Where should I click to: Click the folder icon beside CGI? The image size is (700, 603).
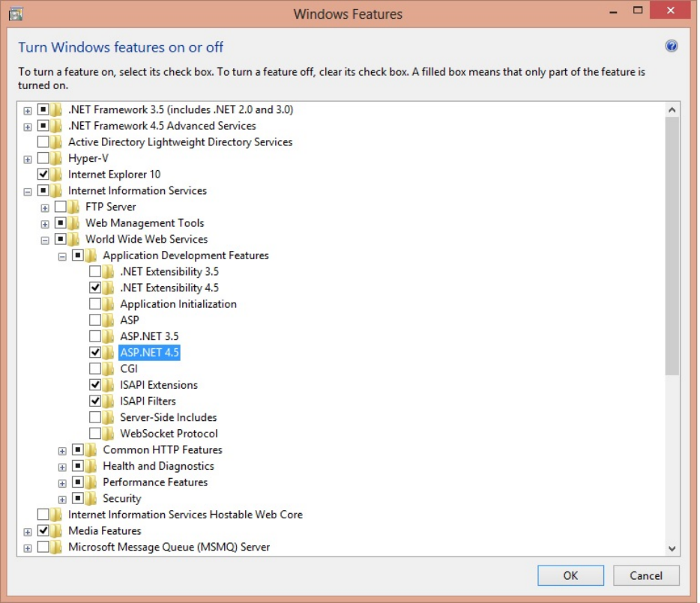108,369
